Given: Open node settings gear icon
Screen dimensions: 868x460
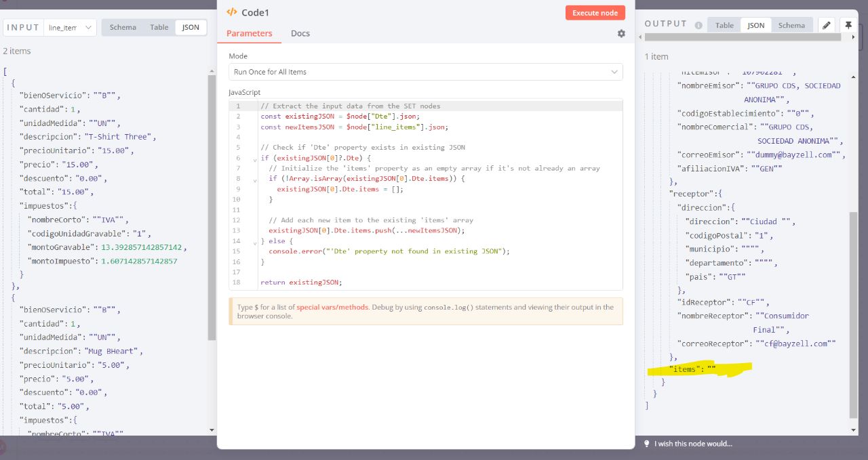Looking at the screenshot, I should [621, 33].
